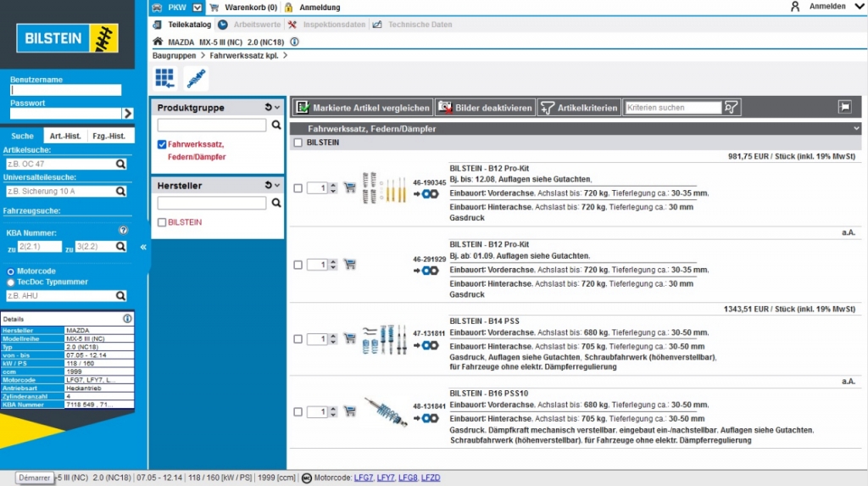Image resolution: width=868 pixels, height=486 pixels.
Task: Open thumbnail image of B14 PSS kit
Action: (385, 339)
